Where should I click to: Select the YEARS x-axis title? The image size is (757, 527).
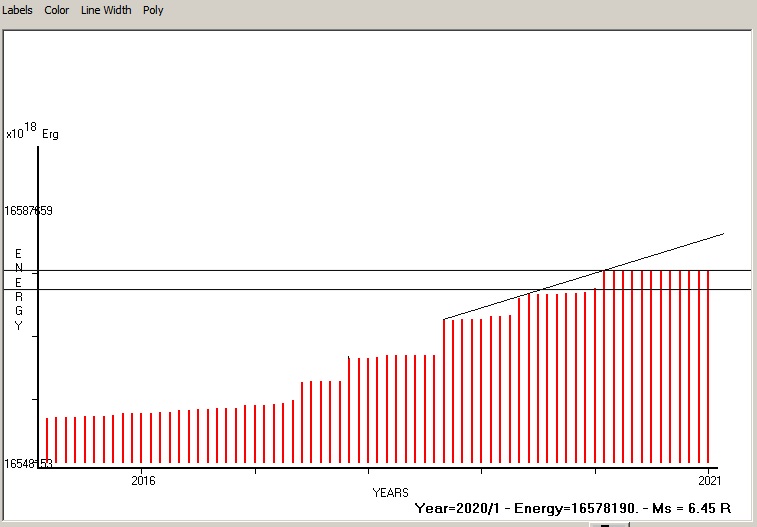(390, 493)
